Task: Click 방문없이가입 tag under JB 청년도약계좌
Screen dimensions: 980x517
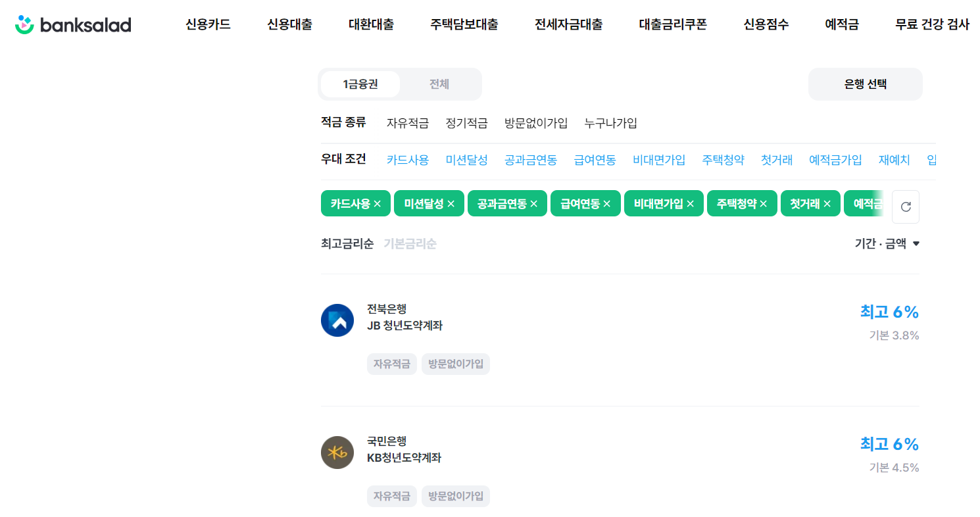Action: [456, 364]
